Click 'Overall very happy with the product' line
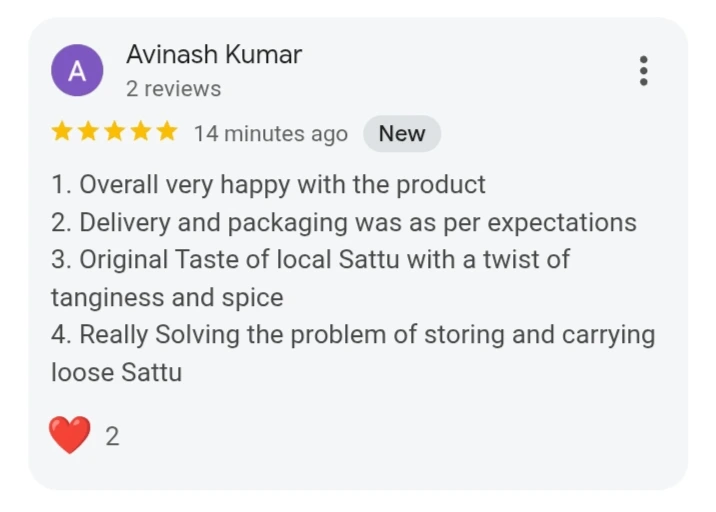The width and height of the screenshot is (716, 512). pos(268,185)
